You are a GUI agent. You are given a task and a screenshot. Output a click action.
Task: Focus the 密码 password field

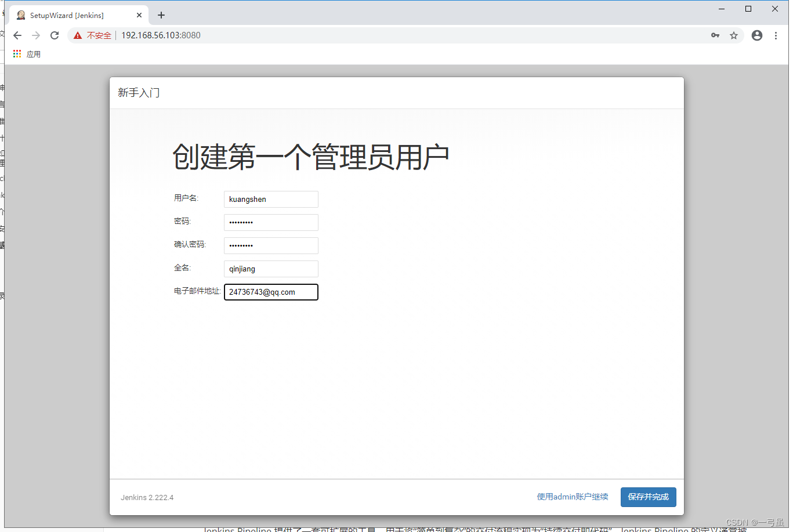coord(271,222)
